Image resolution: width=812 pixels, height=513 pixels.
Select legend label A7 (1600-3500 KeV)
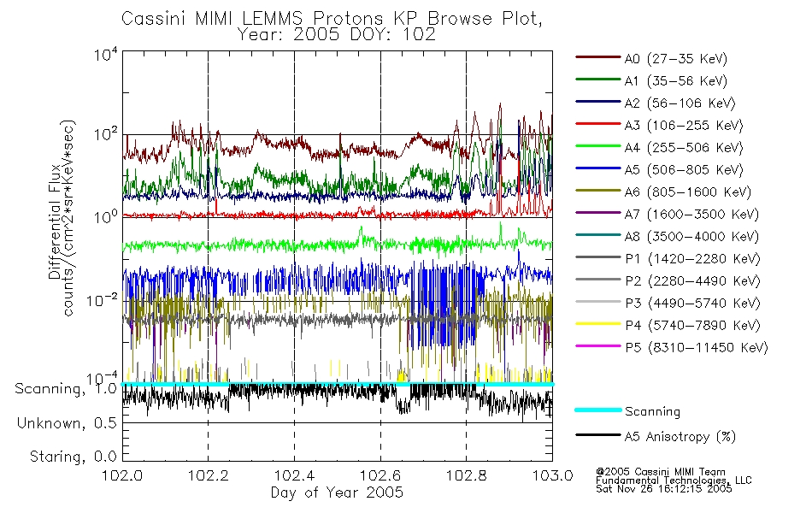pyautogui.click(x=691, y=215)
